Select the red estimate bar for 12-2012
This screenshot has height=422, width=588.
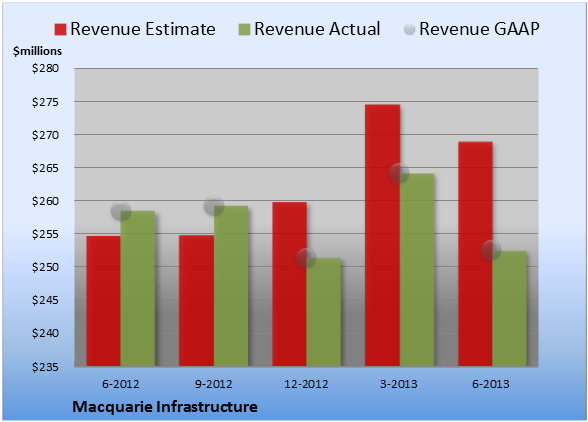(290, 284)
